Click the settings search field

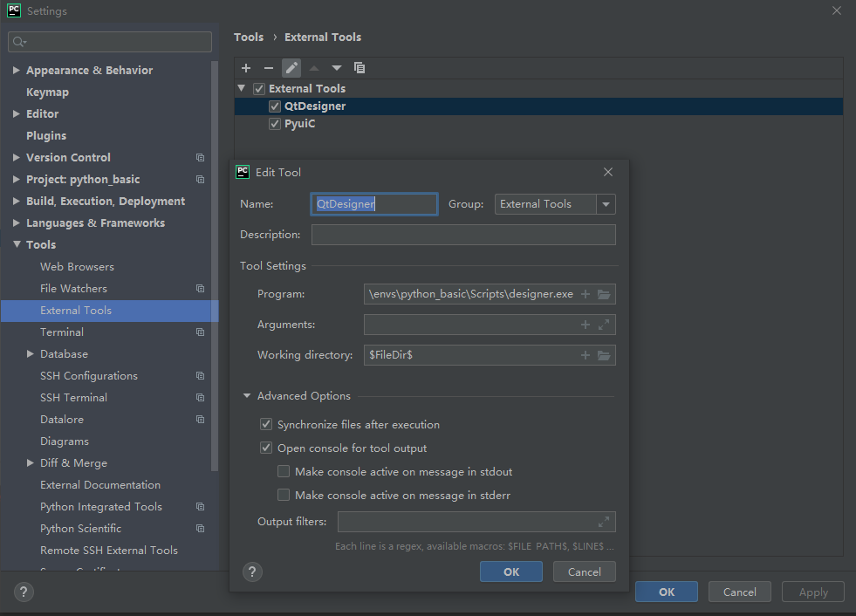[109, 41]
